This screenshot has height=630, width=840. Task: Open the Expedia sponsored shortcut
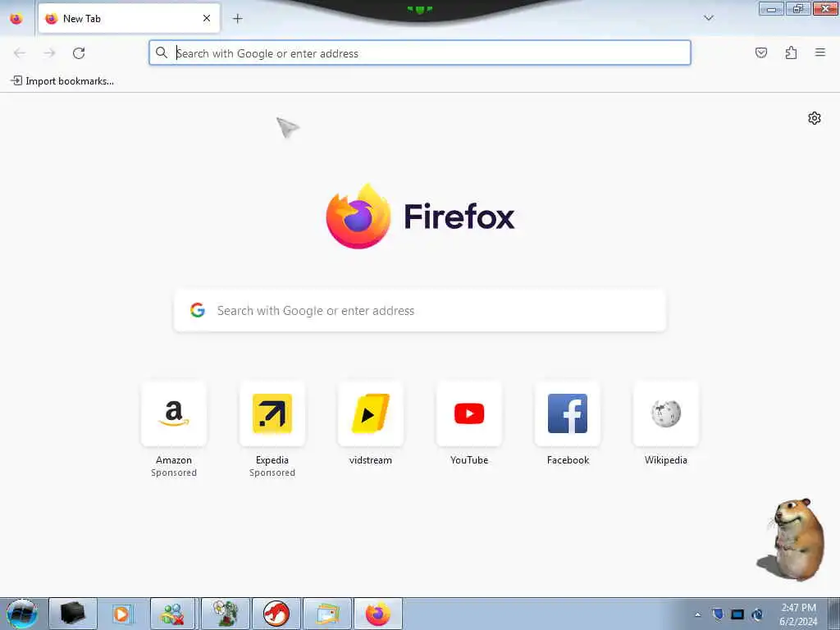tap(272, 413)
